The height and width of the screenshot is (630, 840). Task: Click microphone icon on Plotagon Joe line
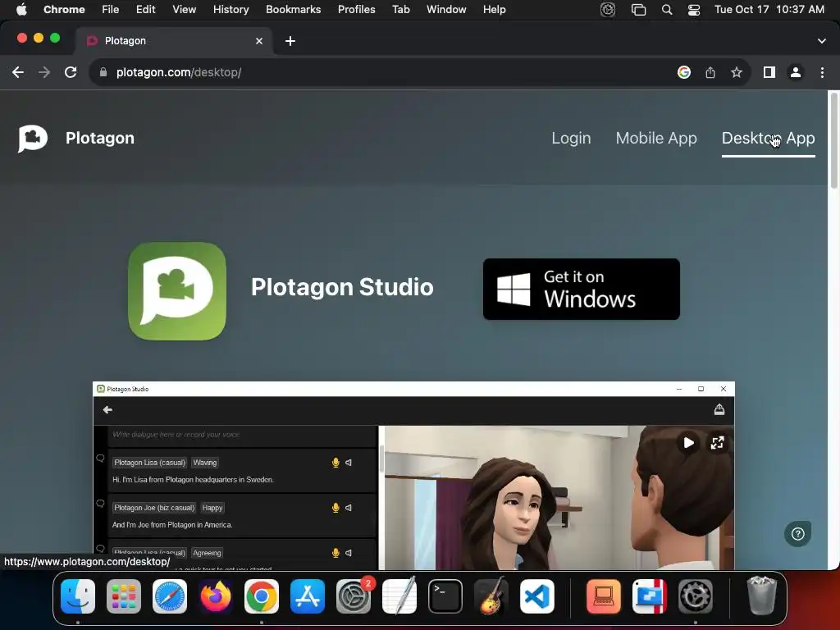336,508
